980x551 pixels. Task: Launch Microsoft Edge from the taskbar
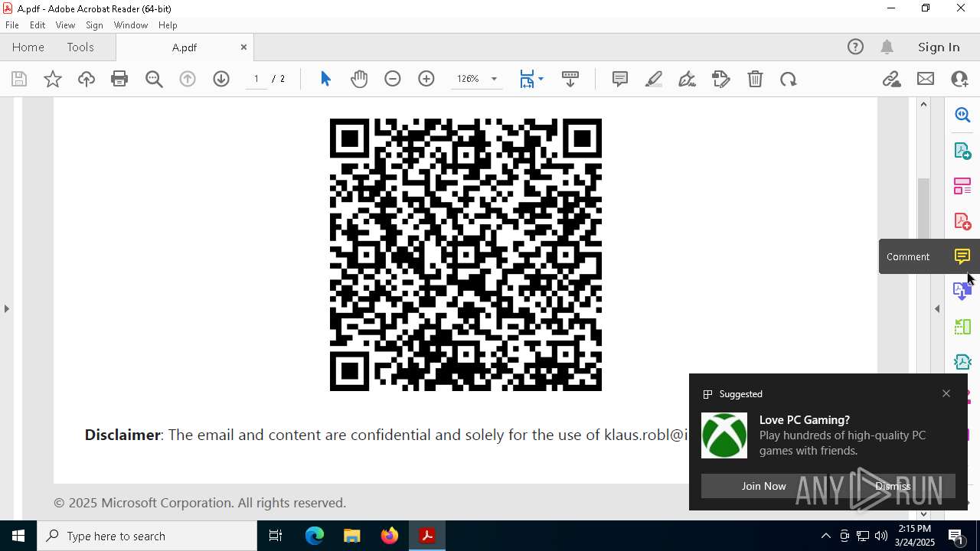click(315, 536)
